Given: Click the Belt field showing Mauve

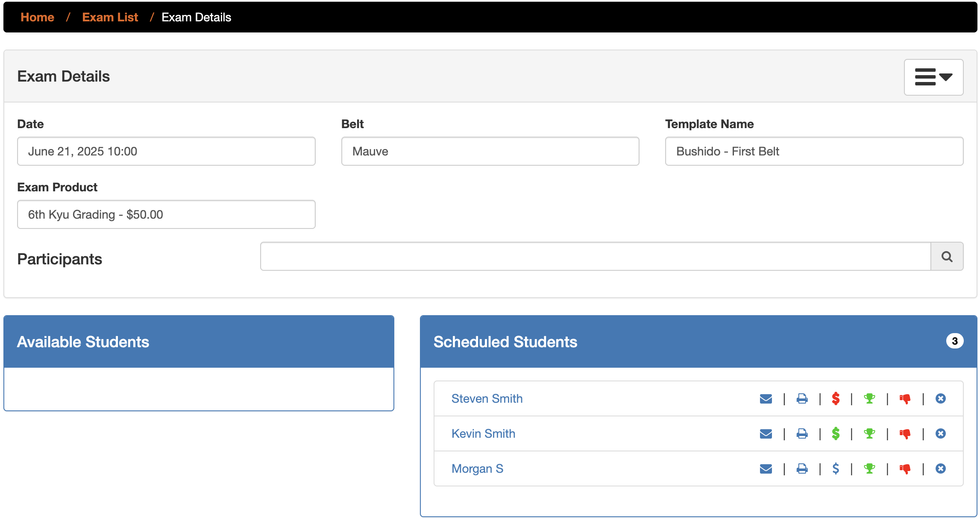Looking at the screenshot, I should (x=490, y=152).
